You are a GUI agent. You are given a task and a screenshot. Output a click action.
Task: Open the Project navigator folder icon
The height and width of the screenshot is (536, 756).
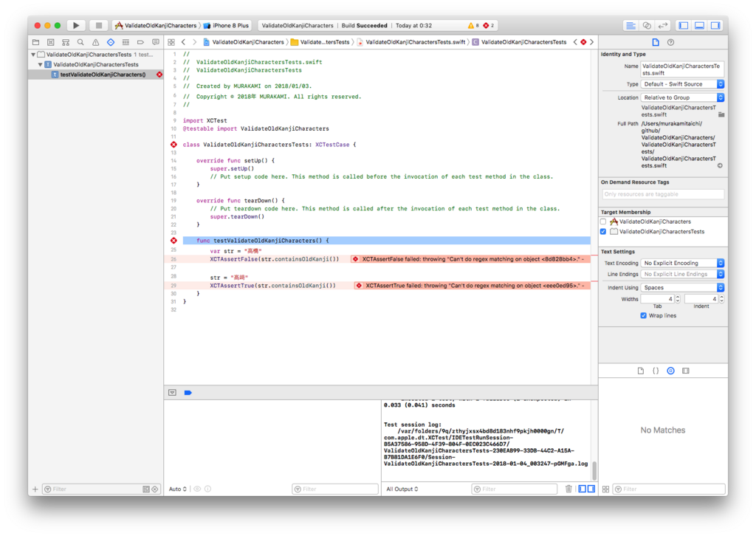(35, 42)
